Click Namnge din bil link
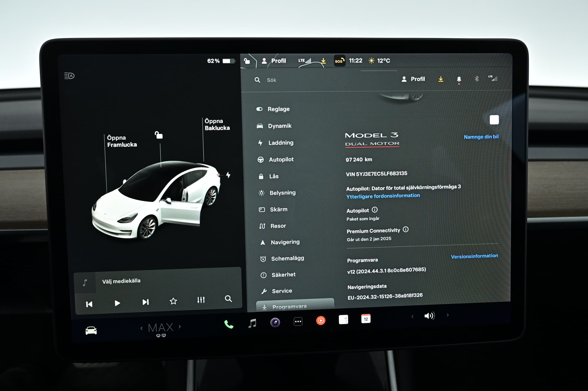 481,137
